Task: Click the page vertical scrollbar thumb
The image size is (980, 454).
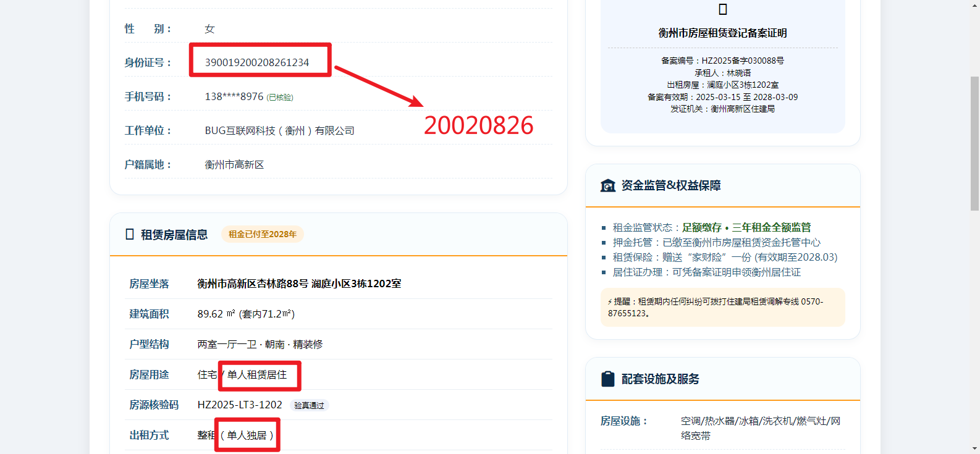Action: (974, 143)
